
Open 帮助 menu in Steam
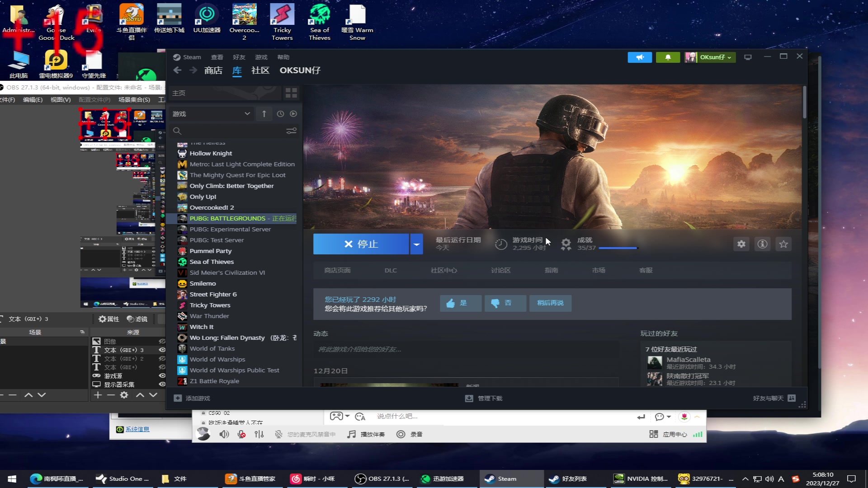tap(283, 57)
